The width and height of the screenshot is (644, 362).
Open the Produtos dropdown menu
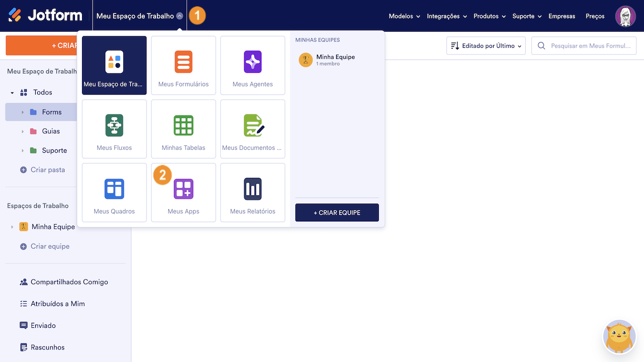490,16
